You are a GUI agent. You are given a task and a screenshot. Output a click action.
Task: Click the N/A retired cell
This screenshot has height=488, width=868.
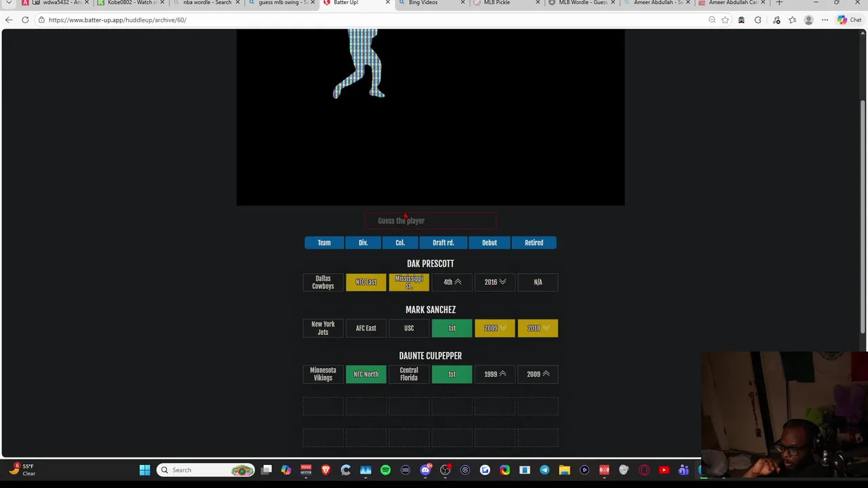click(x=538, y=282)
